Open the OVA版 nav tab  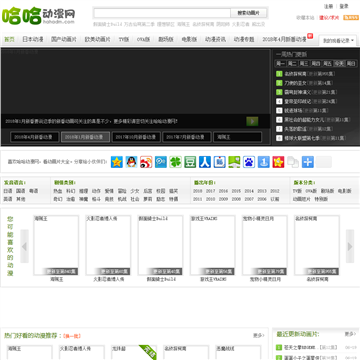(x=143, y=39)
